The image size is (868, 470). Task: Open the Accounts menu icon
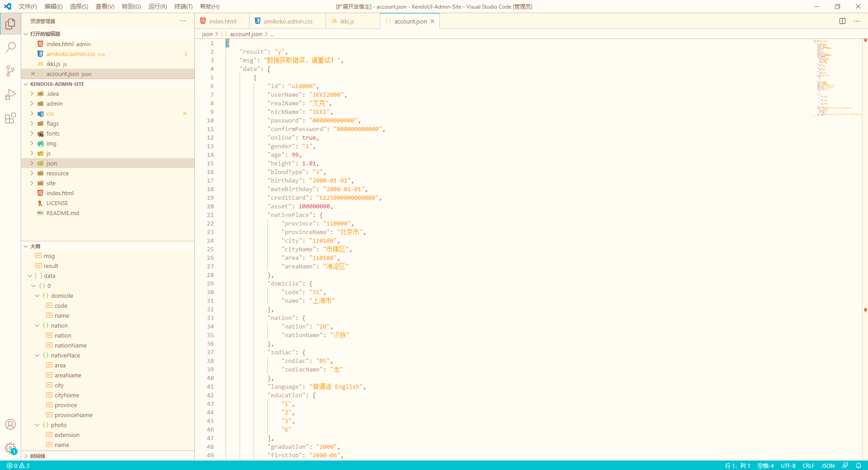point(10,424)
